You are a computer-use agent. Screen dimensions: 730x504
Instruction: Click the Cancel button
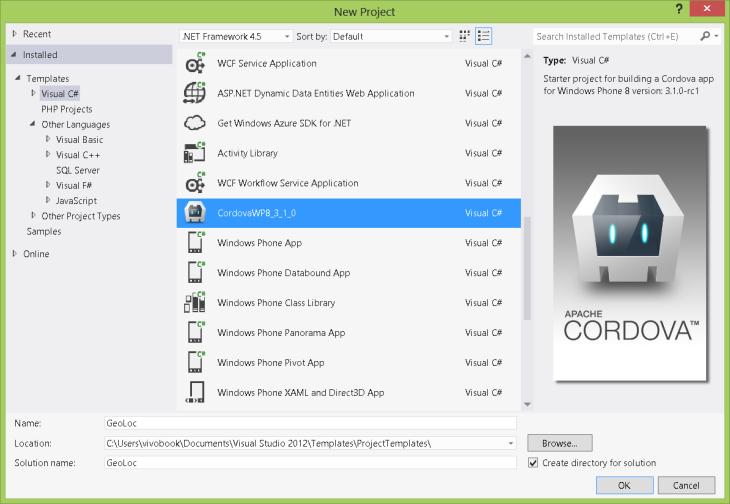pyautogui.click(x=686, y=485)
